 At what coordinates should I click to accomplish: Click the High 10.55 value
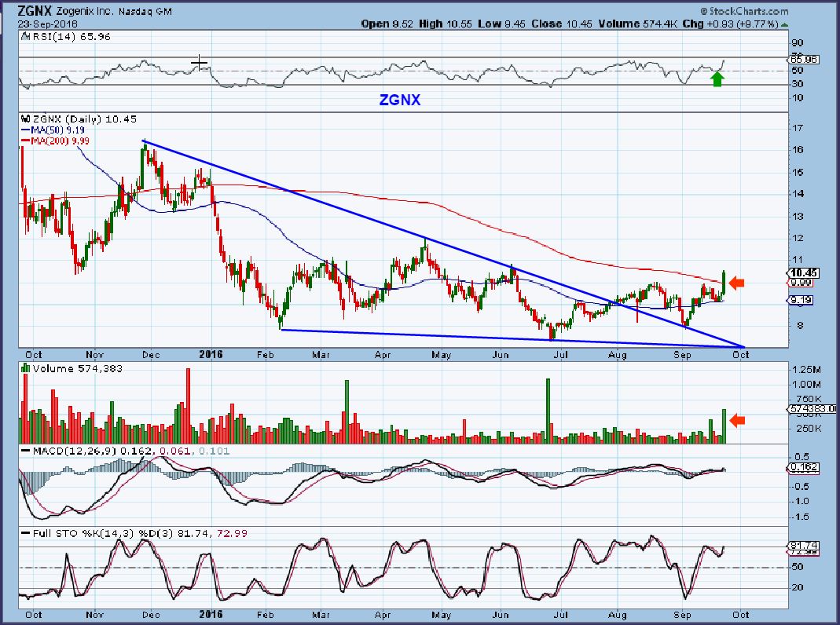pos(446,24)
